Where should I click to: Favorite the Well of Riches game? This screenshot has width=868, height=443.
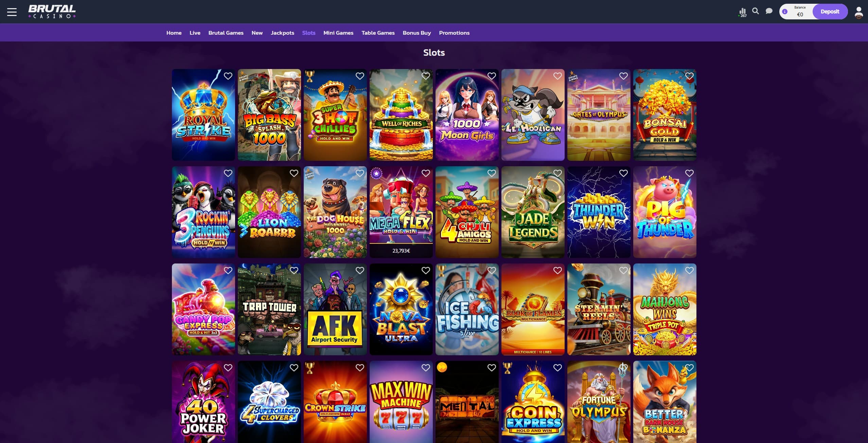pyautogui.click(x=426, y=76)
